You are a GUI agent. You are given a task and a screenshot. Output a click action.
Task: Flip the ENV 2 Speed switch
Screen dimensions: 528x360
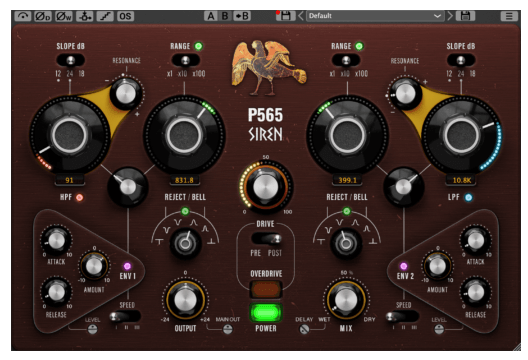tap(402, 316)
